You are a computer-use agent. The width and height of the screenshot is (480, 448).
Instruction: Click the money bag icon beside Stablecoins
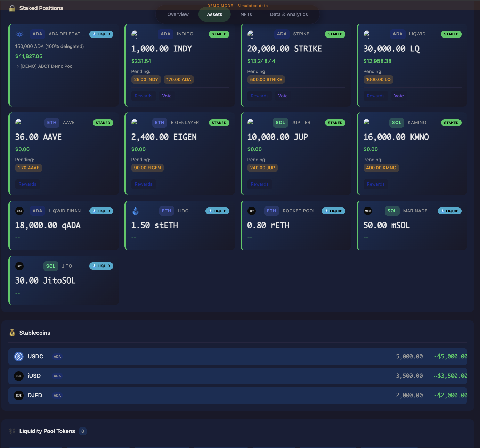click(12, 332)
